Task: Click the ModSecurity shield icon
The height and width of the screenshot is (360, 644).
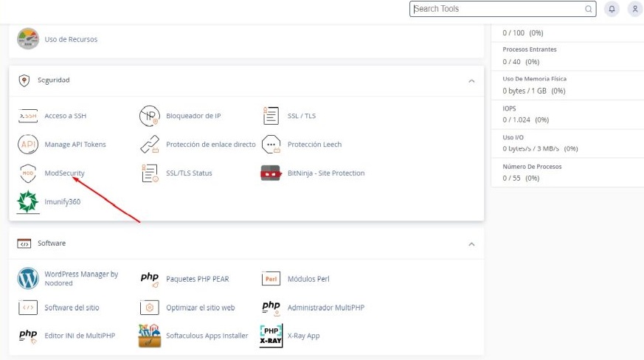Action: (28, 173)
